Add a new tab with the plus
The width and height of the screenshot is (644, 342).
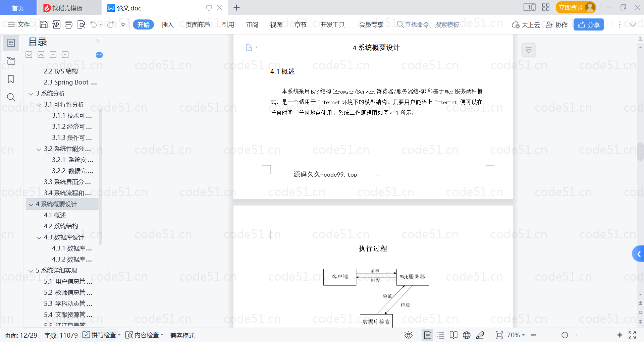pyautogui.click(x=236, y=8)
